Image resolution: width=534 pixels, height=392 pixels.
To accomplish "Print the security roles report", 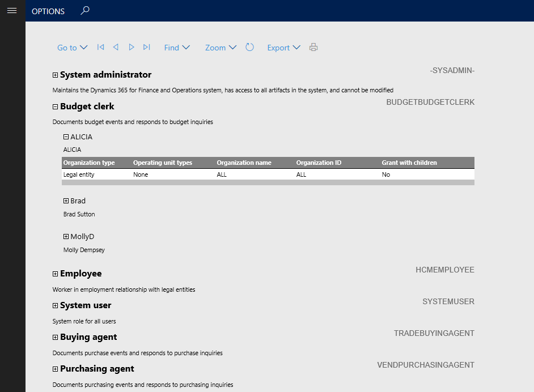I will (x=313, y=48).
